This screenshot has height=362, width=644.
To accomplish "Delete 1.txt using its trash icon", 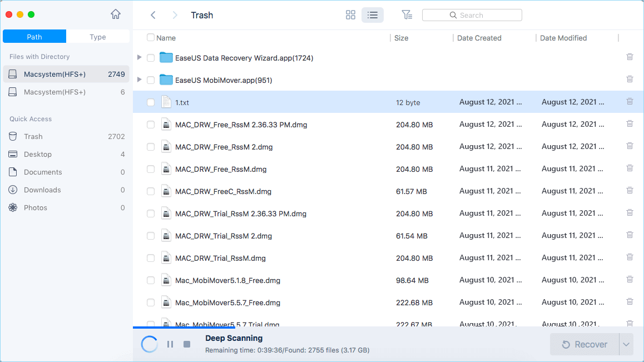I will 630,102.
